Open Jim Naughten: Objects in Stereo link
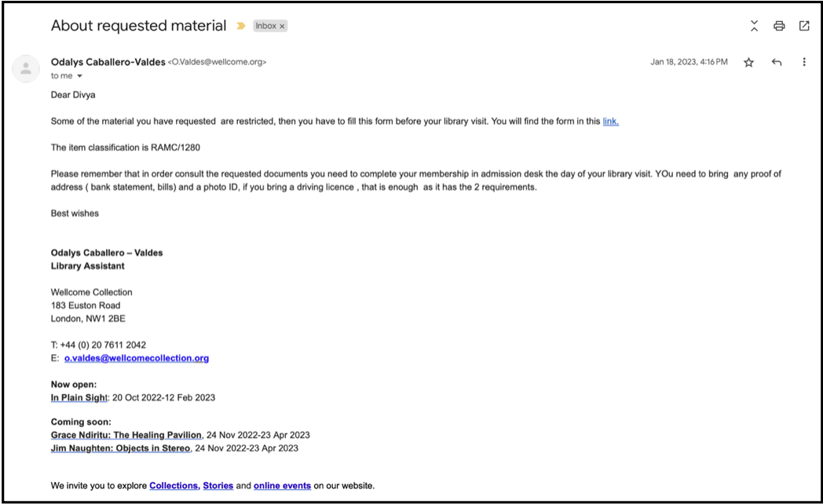The height and width of the screenshot is (504, 823). point(120,448)
